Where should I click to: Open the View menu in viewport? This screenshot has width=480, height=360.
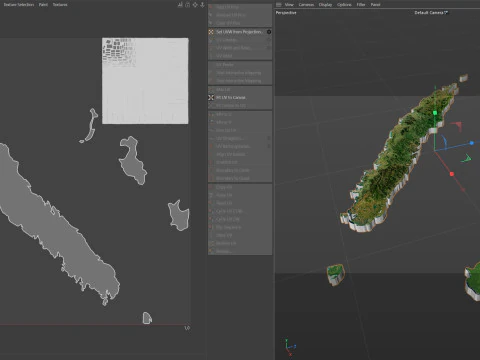click(x=289, y=5)
